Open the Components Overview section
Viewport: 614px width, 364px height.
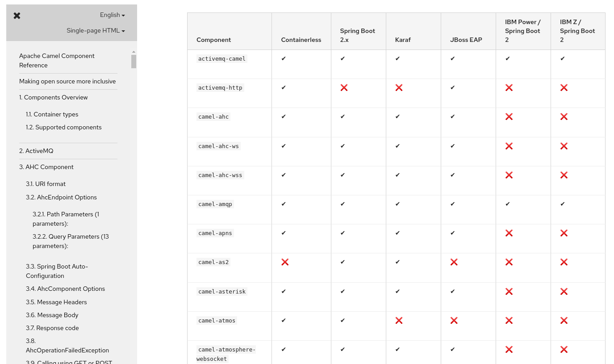[54, 98]
